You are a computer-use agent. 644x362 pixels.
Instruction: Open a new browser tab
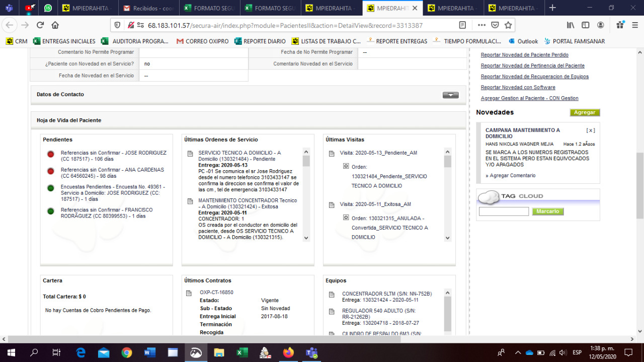point(552,8)
